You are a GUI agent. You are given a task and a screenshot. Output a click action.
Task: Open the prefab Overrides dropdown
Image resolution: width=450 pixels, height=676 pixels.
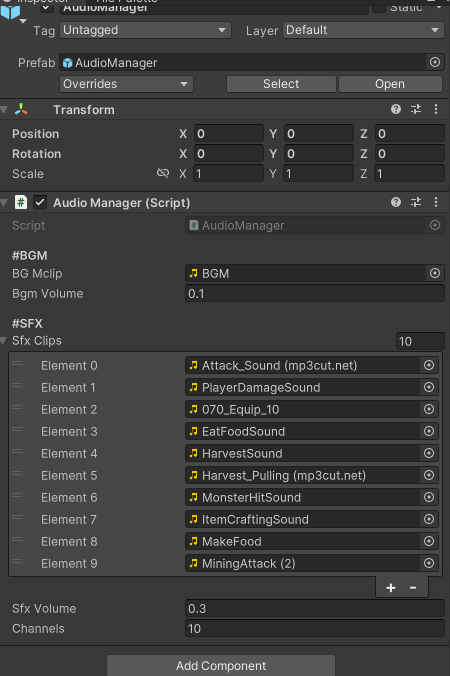pyautogui.click(x=126, y=84)
